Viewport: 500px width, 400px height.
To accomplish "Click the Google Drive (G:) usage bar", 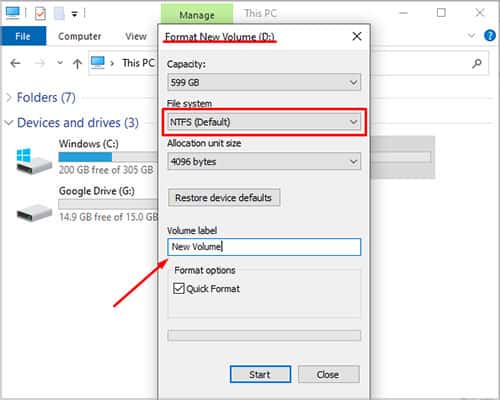I will (108, 204).
